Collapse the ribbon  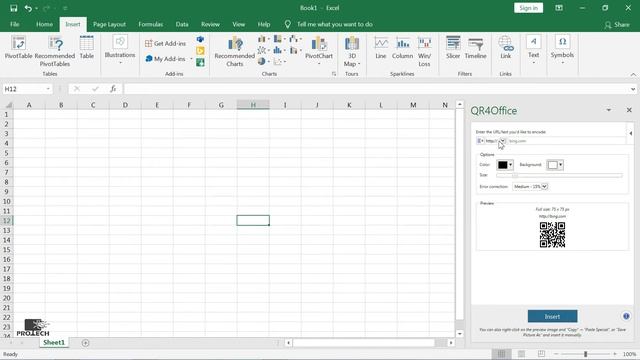tap(633, 74)
